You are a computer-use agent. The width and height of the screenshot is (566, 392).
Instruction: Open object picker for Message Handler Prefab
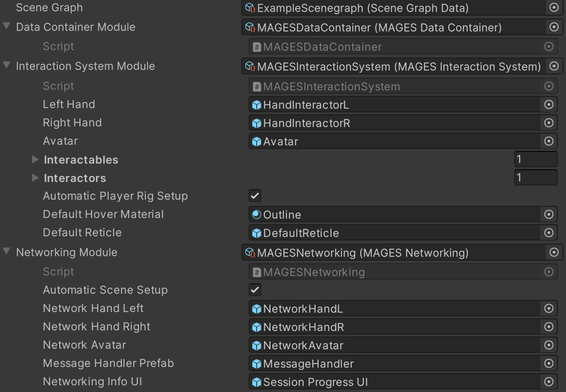click(x=549, y=363)
